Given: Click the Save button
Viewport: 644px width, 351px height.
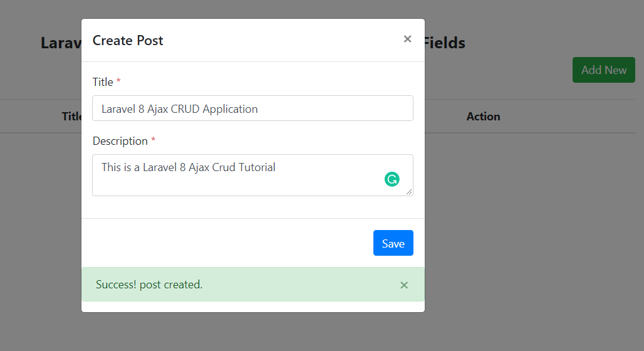Looking at the screenshot, I should pyautogui.click(x=393, y=243).
